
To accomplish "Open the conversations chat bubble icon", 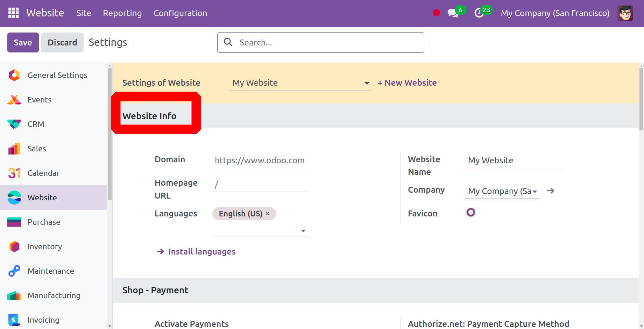I will 453,13.
